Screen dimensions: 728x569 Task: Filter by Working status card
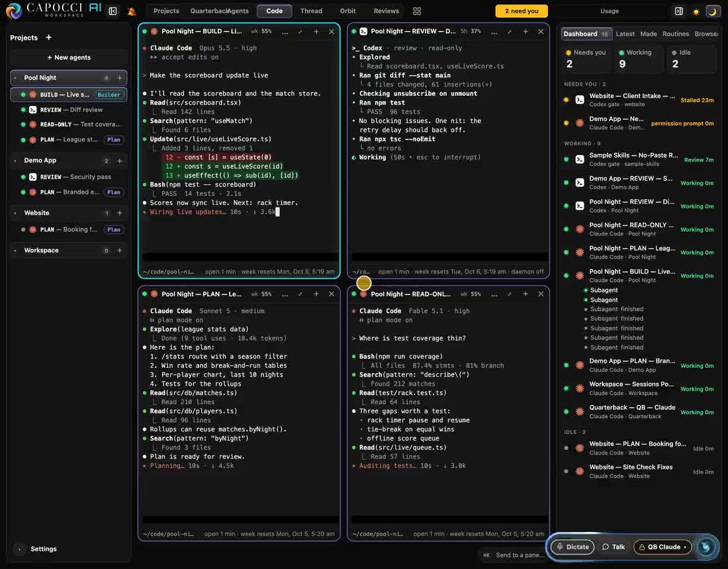[x=639, y=59]
